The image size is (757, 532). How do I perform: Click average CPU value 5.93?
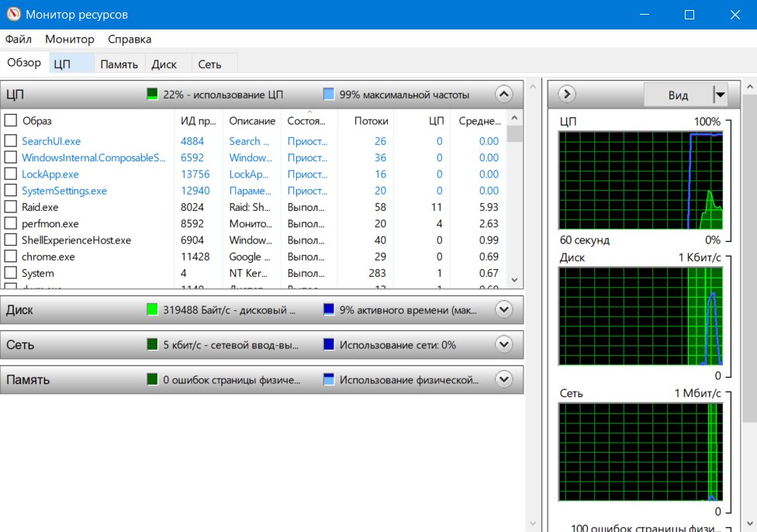click(x=489, y=207)
